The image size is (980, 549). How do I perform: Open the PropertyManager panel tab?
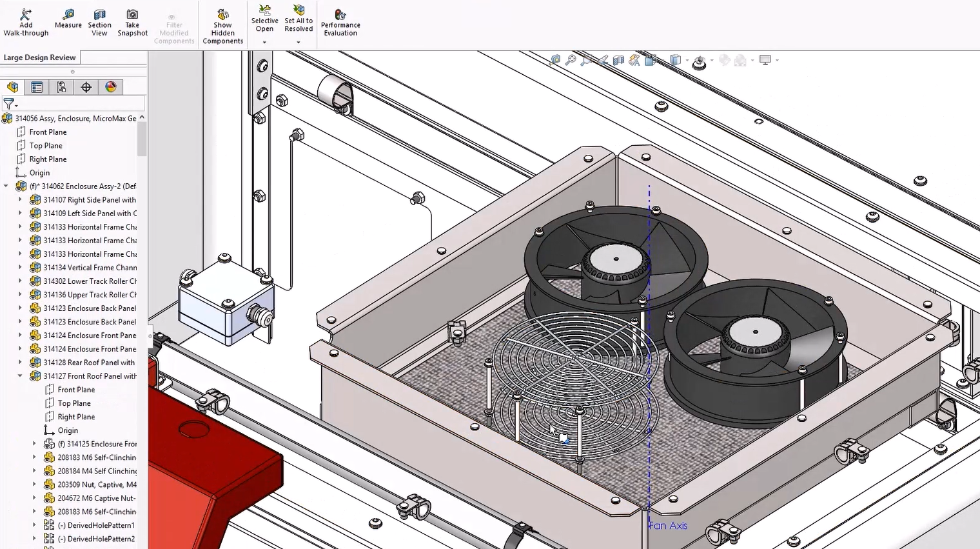click(x=37, y=87)
